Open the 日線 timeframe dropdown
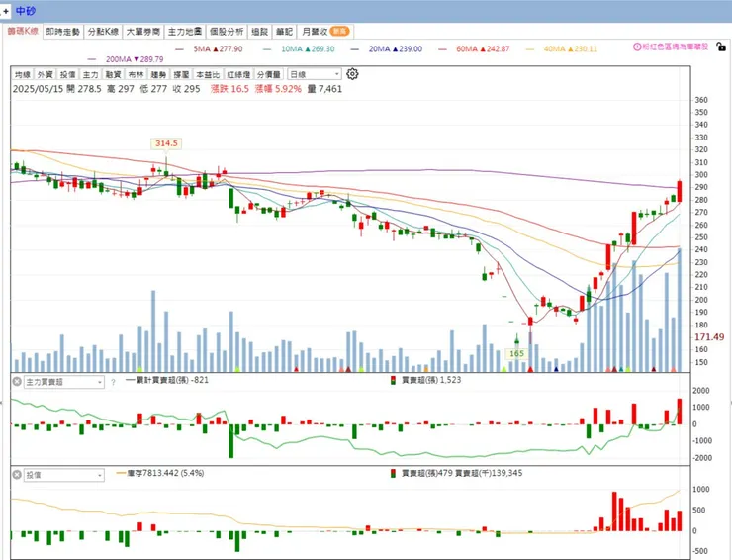The image size is (732, 560). 315,74
